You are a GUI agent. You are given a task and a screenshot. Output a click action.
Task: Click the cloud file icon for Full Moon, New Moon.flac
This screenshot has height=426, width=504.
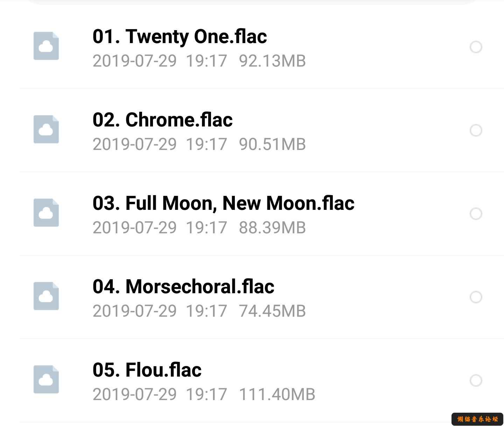46,213
